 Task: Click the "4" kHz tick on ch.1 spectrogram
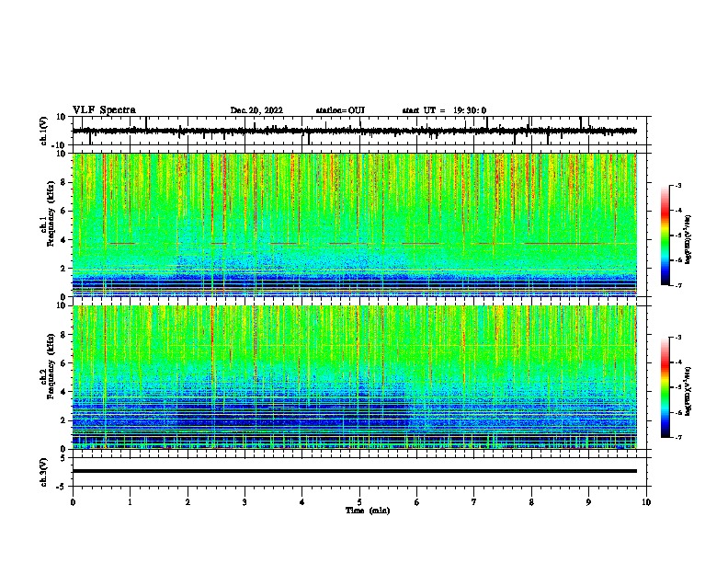point(64,240)
